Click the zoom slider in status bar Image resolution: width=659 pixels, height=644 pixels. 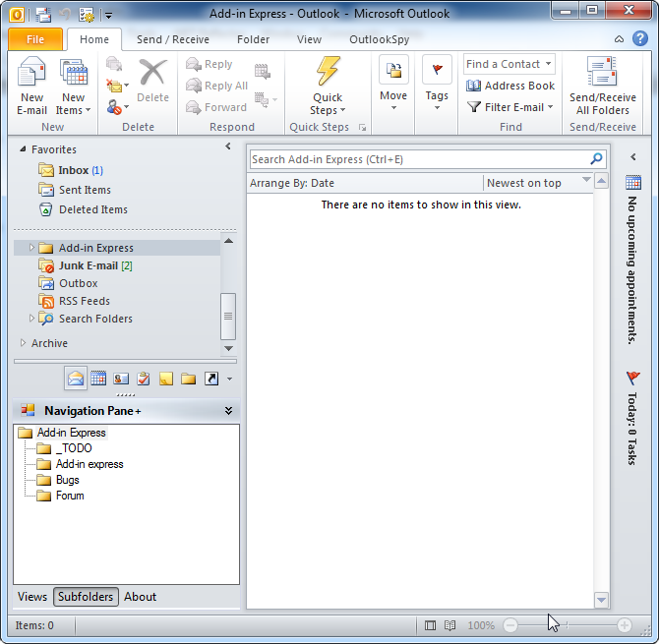pyautogui.click(x=568, y=625)
